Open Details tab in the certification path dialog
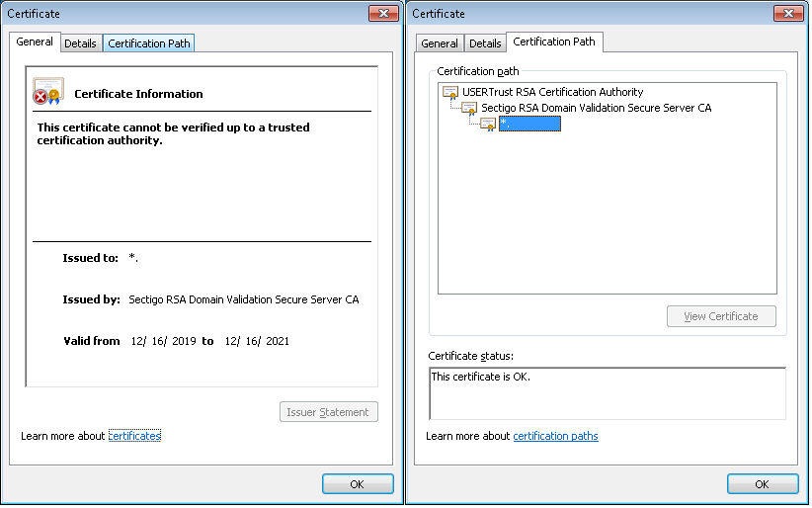The width and height of the screenshot is (812, 508). click(x=485, y=43)
